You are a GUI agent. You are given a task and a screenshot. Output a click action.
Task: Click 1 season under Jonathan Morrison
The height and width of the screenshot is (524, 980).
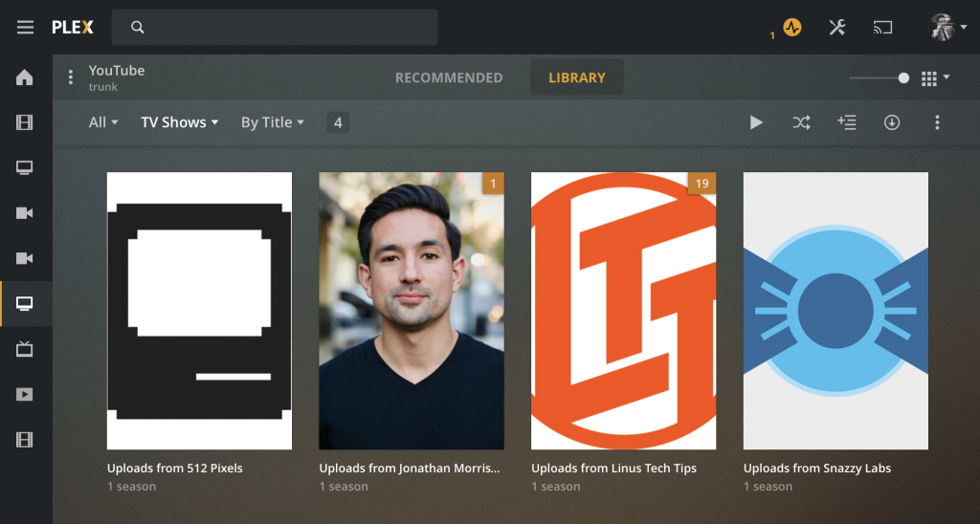(x=344, y=487)
